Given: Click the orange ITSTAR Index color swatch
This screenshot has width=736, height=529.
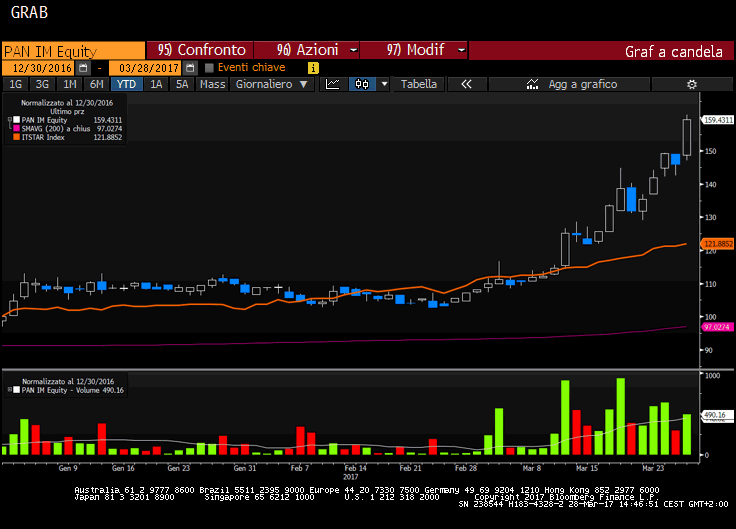Looking at the screenshot, I should point(16,136).
